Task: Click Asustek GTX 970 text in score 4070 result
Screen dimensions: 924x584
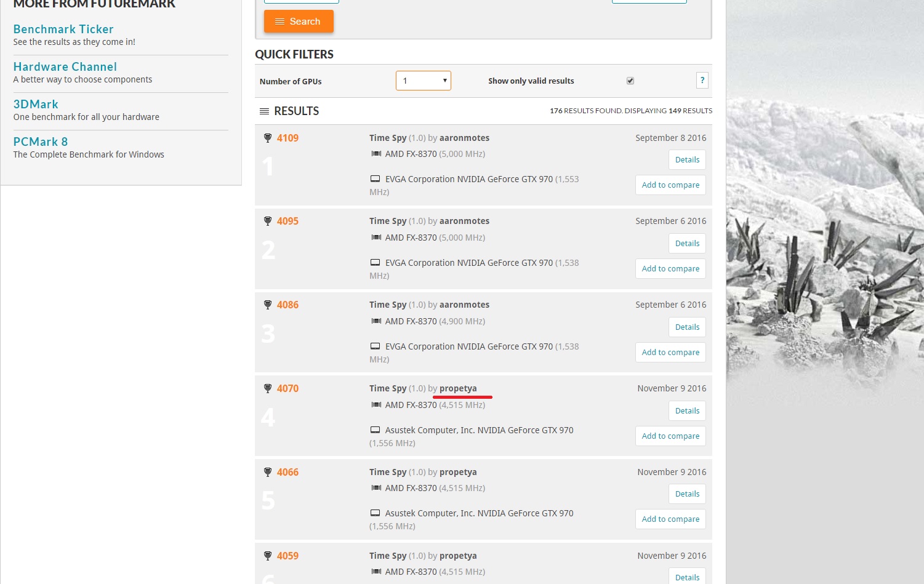Action: coord(472,436)
